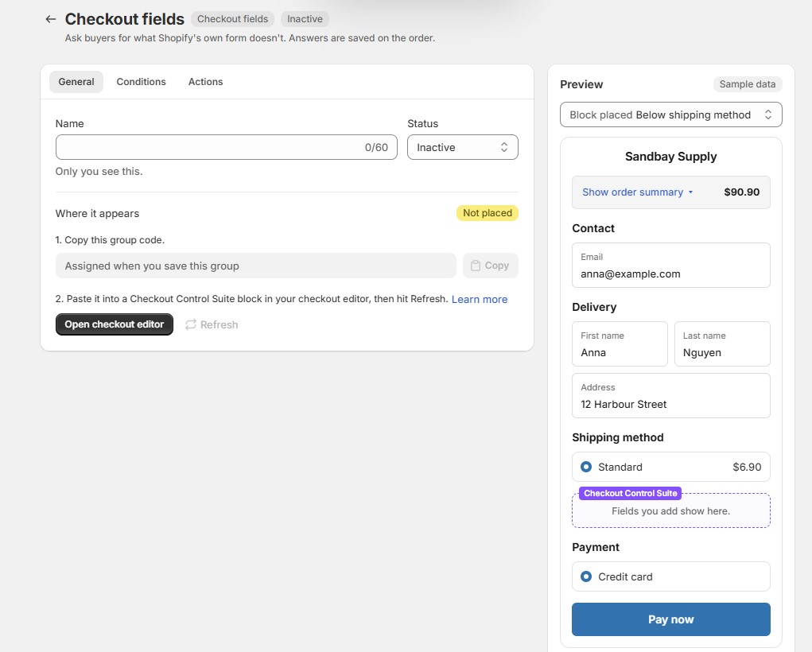Click Open checkout editor button
Image resolution: width=812 pixels, height=652 pixels.
pyautogui.click(x=115, y=324)
